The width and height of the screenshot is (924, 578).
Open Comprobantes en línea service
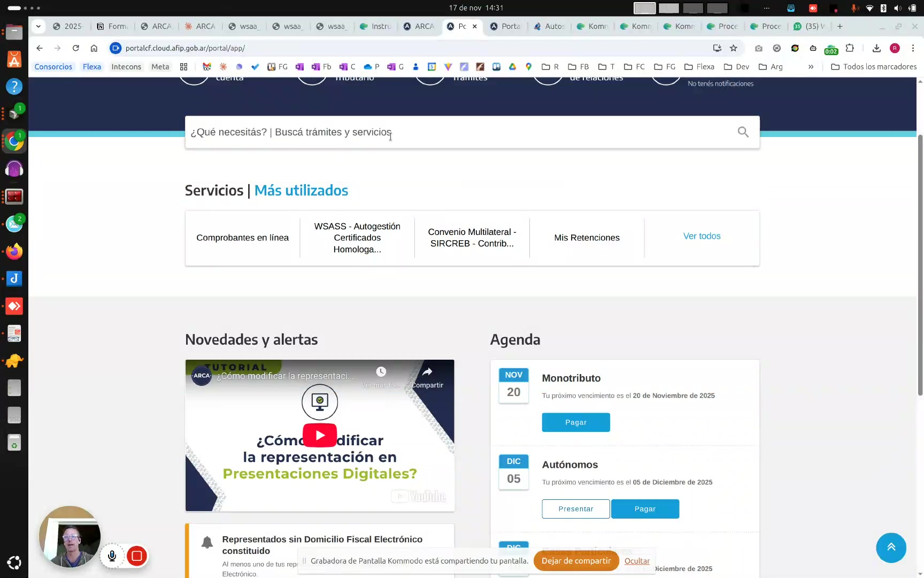pyautogui.click(x=243, y=238)
